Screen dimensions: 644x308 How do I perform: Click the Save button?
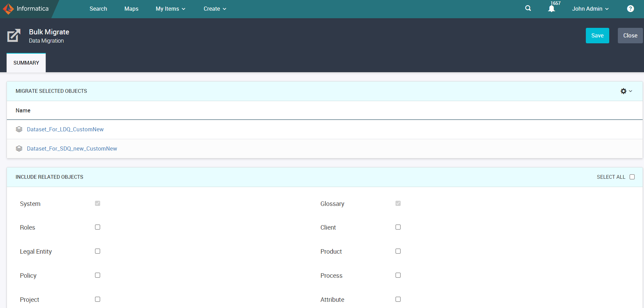597,35
